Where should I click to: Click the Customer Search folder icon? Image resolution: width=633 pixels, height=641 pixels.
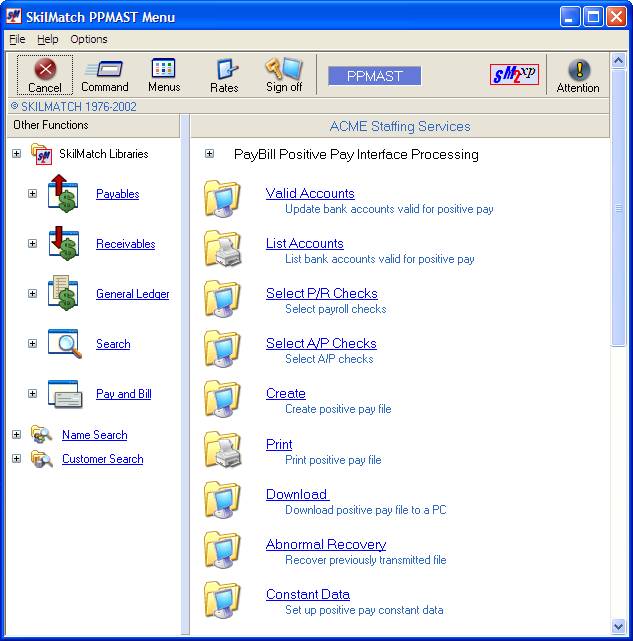coord(41,459)
